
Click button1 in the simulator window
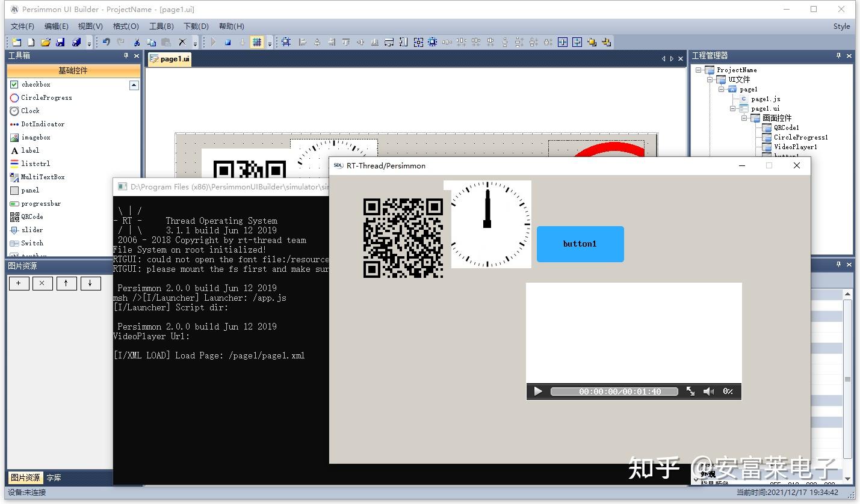click(x=579, y=244)
